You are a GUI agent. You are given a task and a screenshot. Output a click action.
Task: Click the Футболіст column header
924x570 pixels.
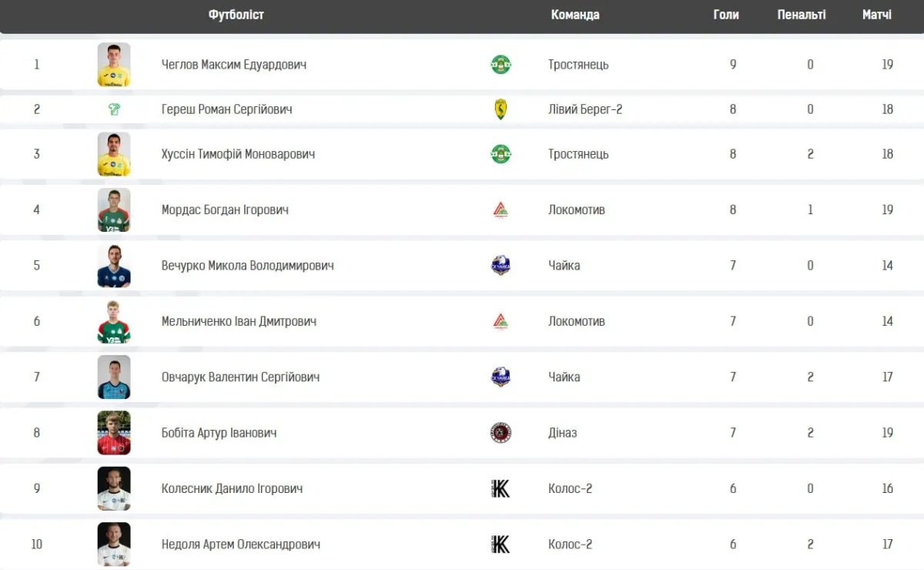pyautogui.click(x=236, y=15)
